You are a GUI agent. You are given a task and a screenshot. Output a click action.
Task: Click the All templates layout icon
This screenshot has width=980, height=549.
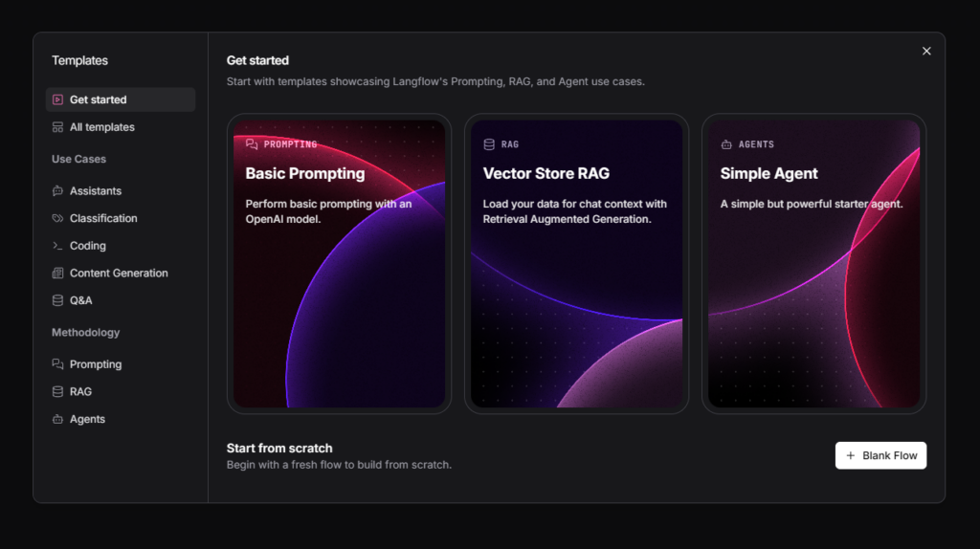tap(57, 127)
